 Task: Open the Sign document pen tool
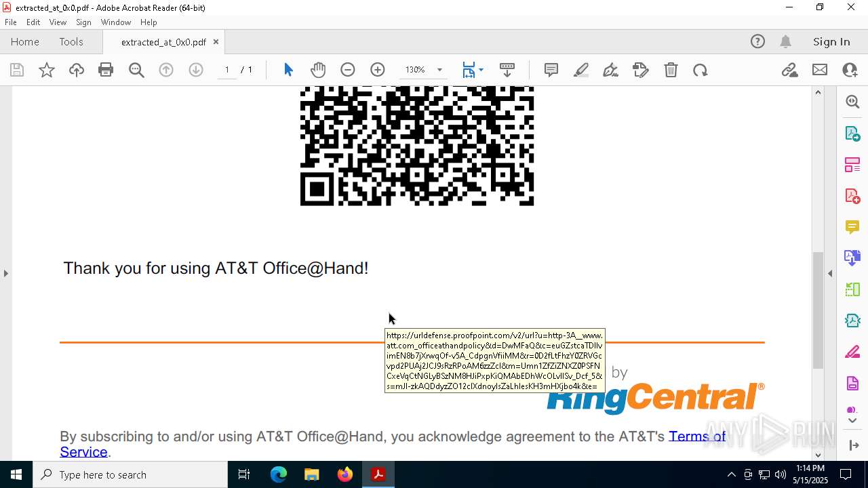[610, 70]
